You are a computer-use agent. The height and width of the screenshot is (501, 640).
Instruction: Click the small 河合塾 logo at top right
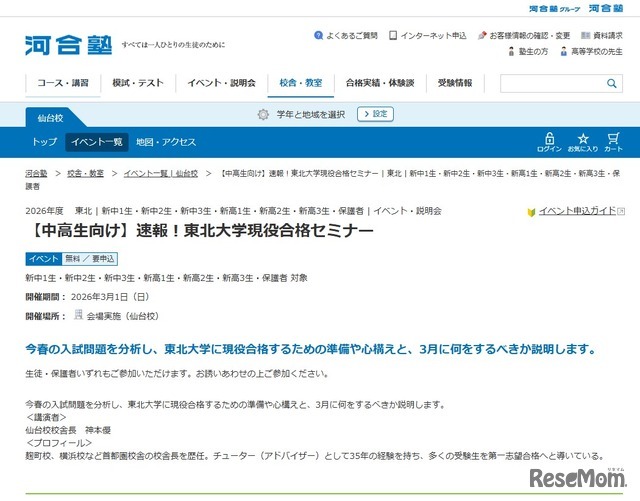[606, 8]
